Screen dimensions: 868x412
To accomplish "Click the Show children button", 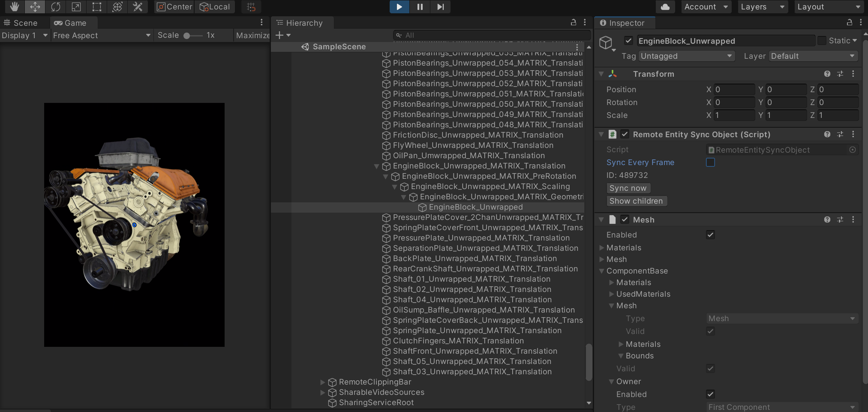I will pyautogui.click(x=637, y=201).
